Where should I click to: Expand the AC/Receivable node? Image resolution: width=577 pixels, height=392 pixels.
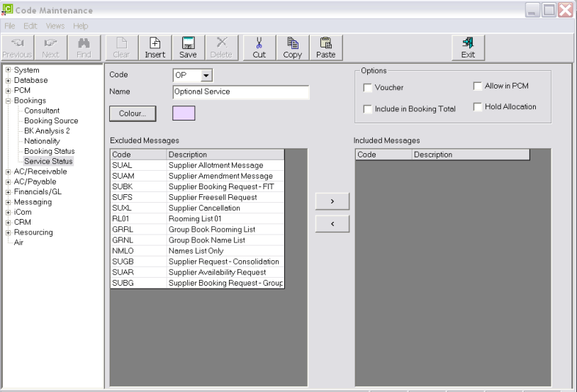(x=8, y=172)
